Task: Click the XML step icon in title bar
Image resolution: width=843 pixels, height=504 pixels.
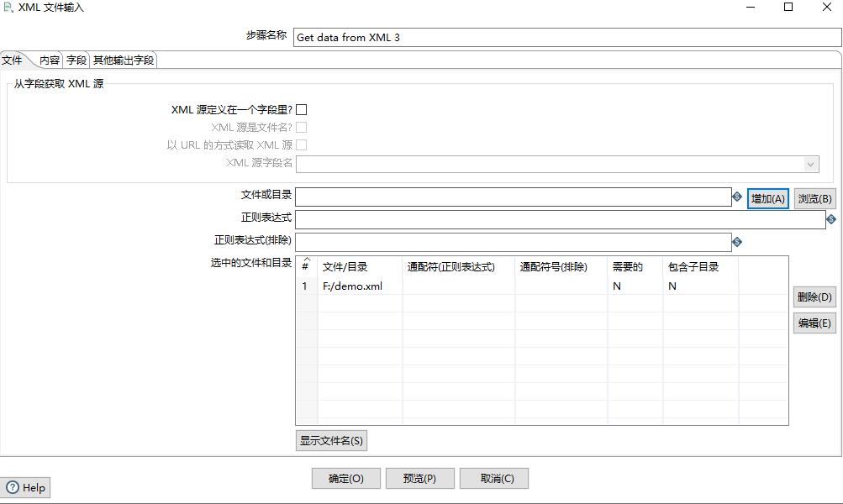Action: pyautogui.click(x=8, y=7)
